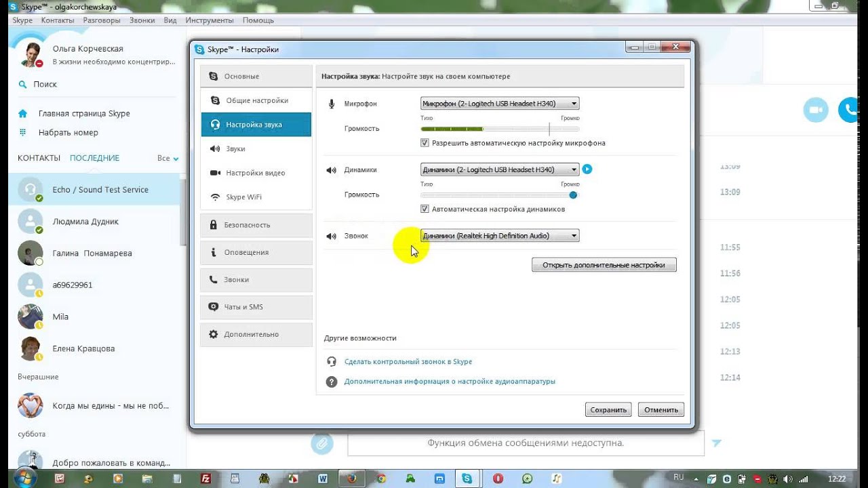Expand the Чаты и SMS section
The width and height of the screenshot is (868, 488).
pos(256,307)
